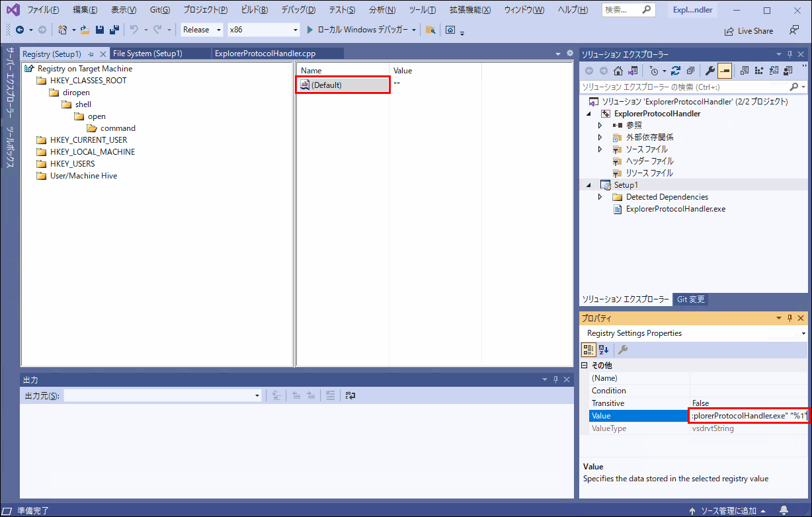Save the current file with the disk icon
The height and width of the screenshot is (517, 812).
(x=100, y=30)
